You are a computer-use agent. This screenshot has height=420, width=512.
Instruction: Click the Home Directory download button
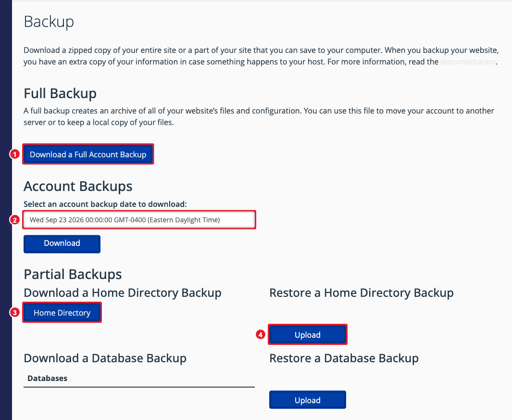[62, 312]
